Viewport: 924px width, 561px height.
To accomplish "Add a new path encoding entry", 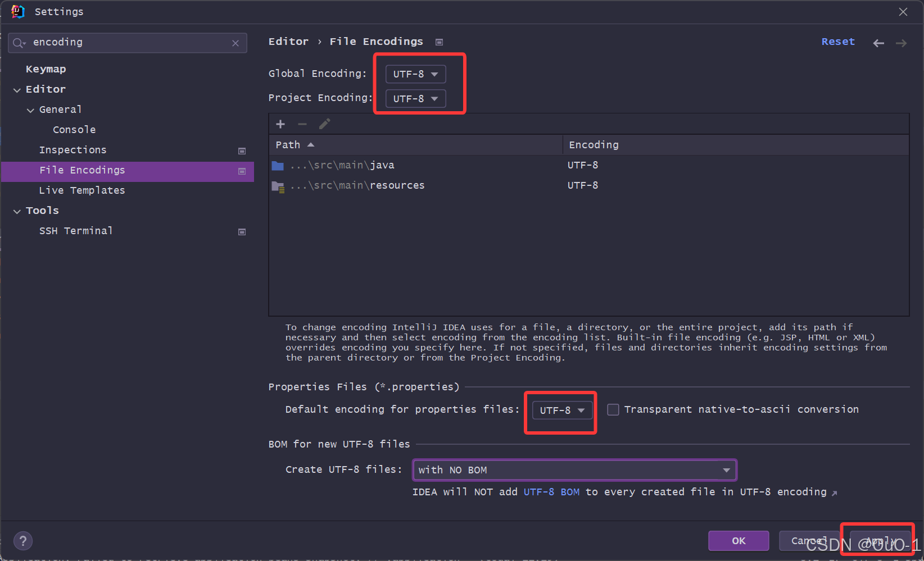I will pyautogui.click(x=280, y=124).
